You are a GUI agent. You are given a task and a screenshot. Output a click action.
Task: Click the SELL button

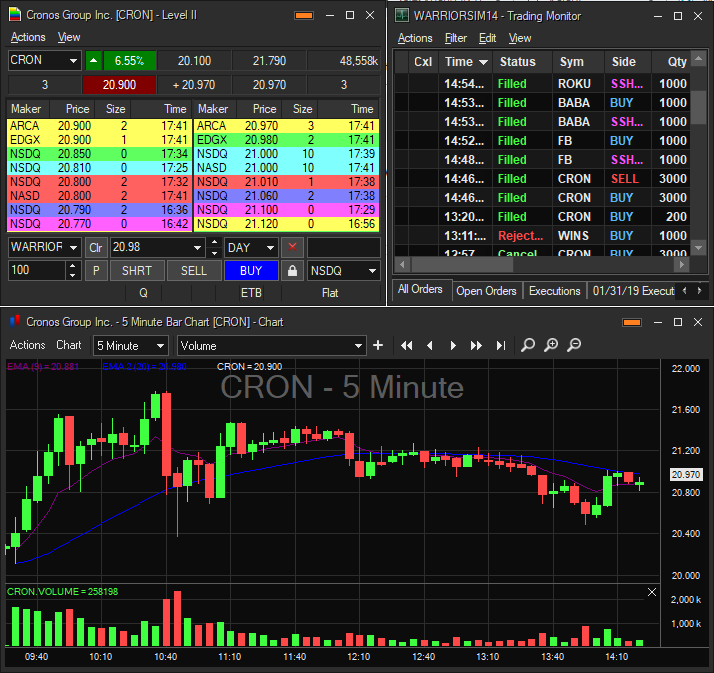click(194, 270)
